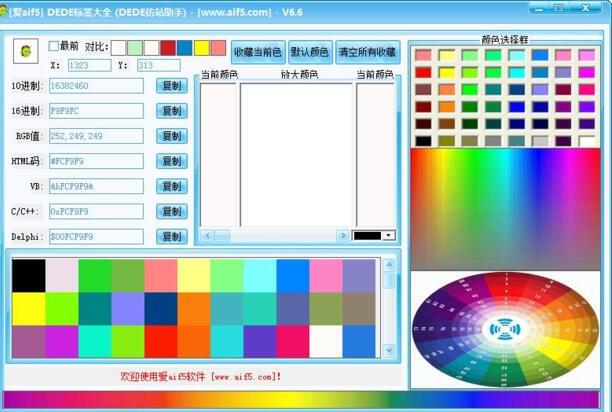Click the frog color picker icon
The height and width of the screenshot is (412, 612).
(26, 51)
